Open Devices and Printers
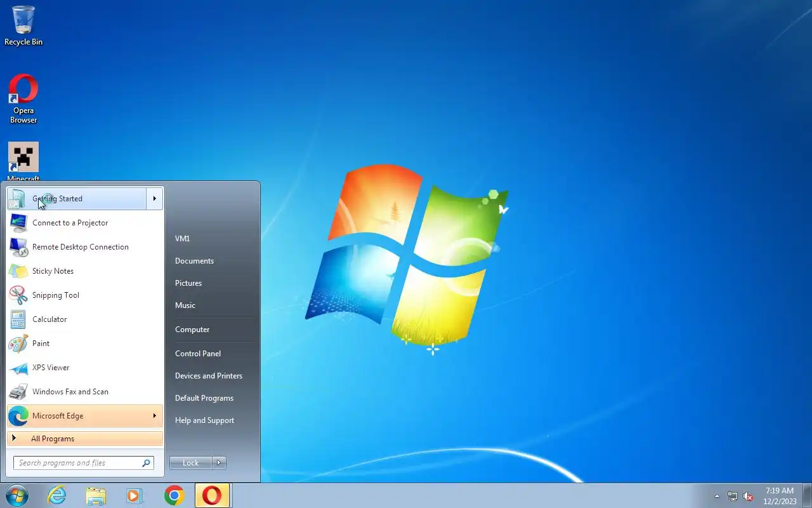812x508 pixels. point(209,376)
